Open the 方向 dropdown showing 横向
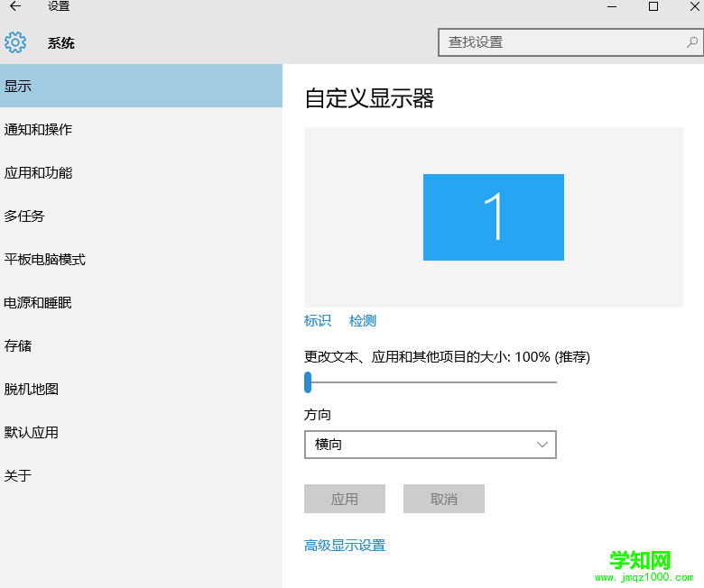 tap(431, 445)
